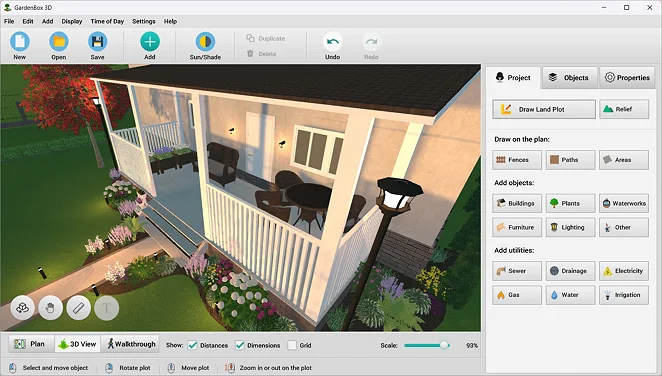
Task: Click the Duplicate toolbar item
Action: click(266, 38)
